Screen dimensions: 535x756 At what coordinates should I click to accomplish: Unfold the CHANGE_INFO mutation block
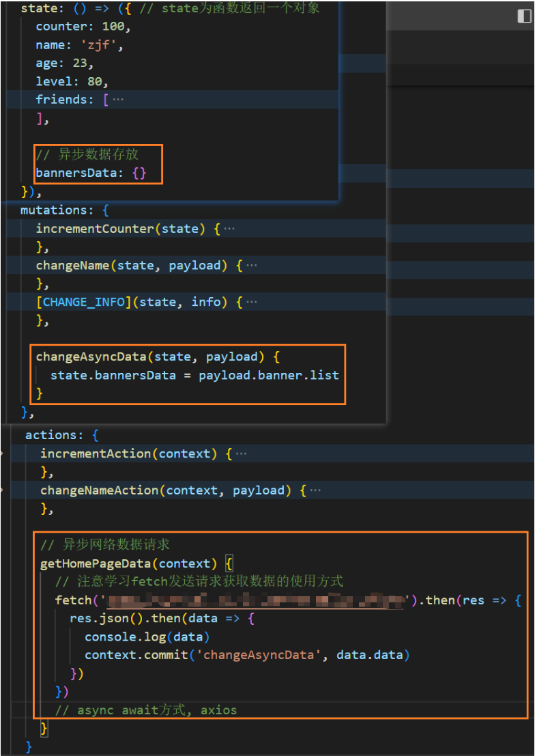[x=252, y=303]
